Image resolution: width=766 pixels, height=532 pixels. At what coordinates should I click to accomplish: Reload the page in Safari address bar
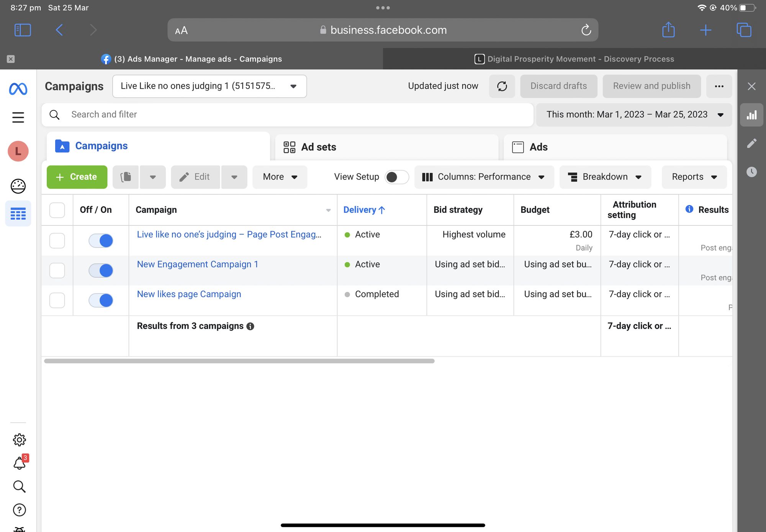(x=586, y=30)
